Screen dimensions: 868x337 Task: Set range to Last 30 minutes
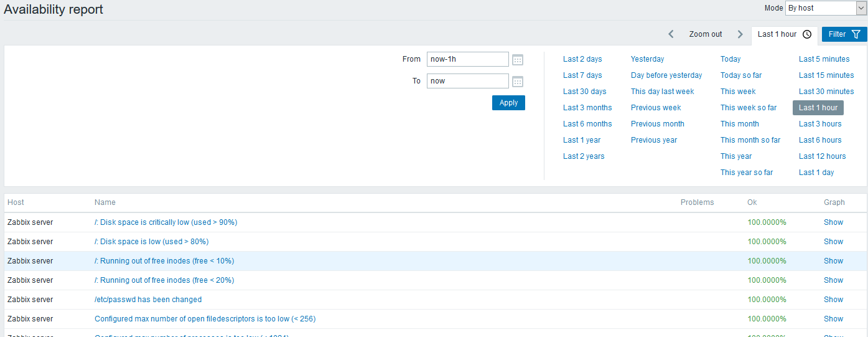pyautogui.click(x=826, y=92)
